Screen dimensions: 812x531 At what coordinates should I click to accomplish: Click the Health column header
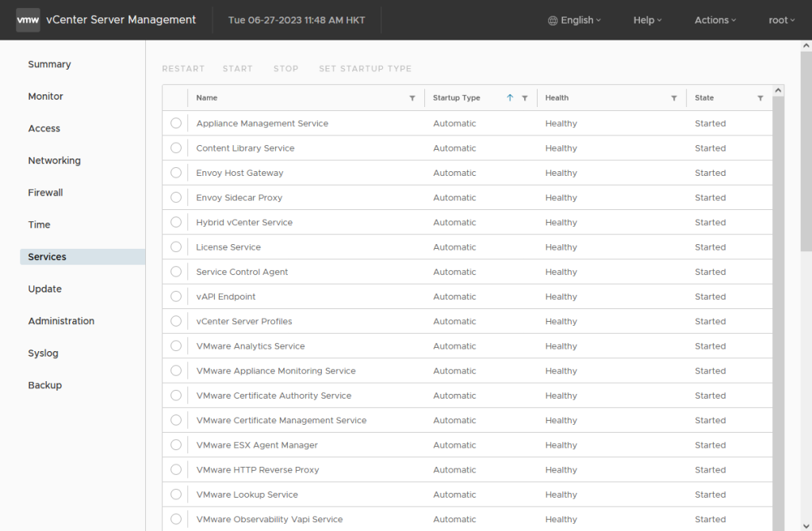[557, 97]
